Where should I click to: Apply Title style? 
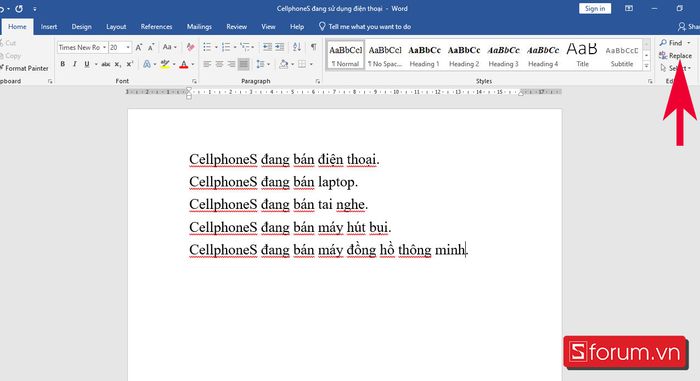coord(582,56)
